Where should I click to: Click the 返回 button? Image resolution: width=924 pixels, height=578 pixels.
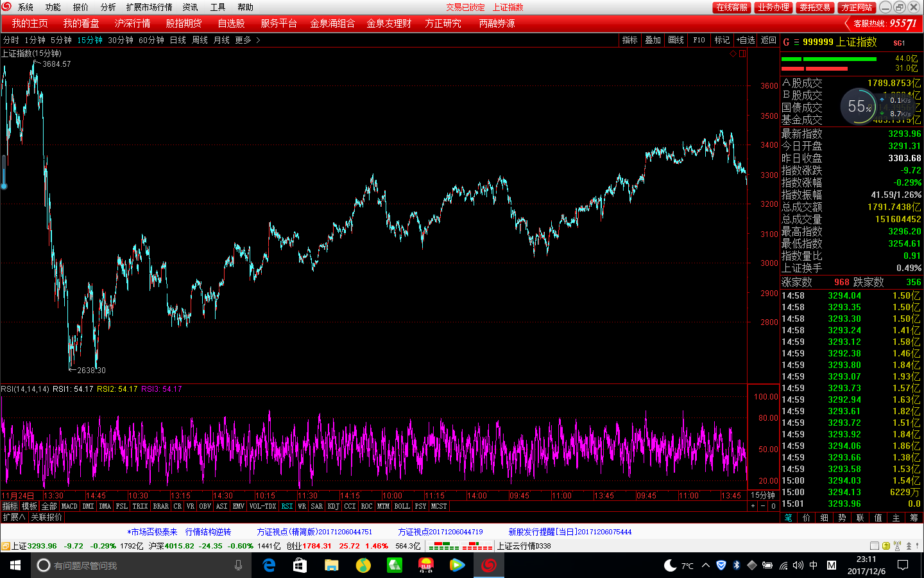click(x=769, y=40)
